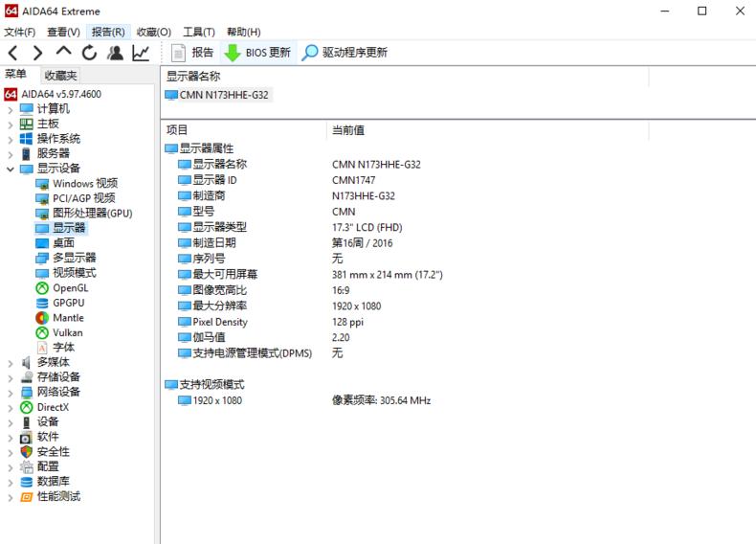Open the 帮助(H) menu
756x544 pixels.
243,32
